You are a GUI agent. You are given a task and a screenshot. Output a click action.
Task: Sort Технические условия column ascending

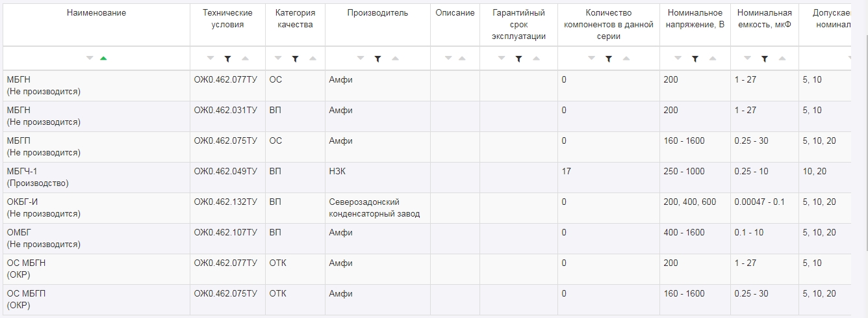coord(245,59)
